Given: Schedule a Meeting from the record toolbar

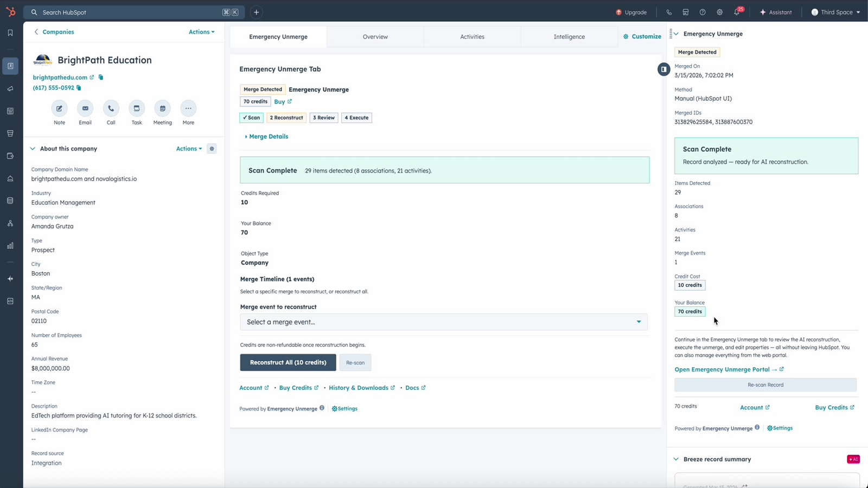Looking at the screenshot, I should (162, 108).
